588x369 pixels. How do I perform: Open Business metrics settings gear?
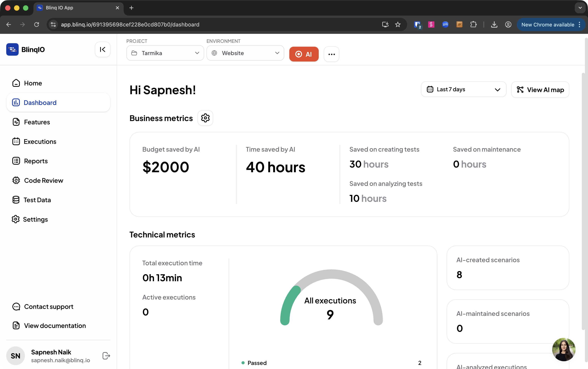tap(205, 118)
